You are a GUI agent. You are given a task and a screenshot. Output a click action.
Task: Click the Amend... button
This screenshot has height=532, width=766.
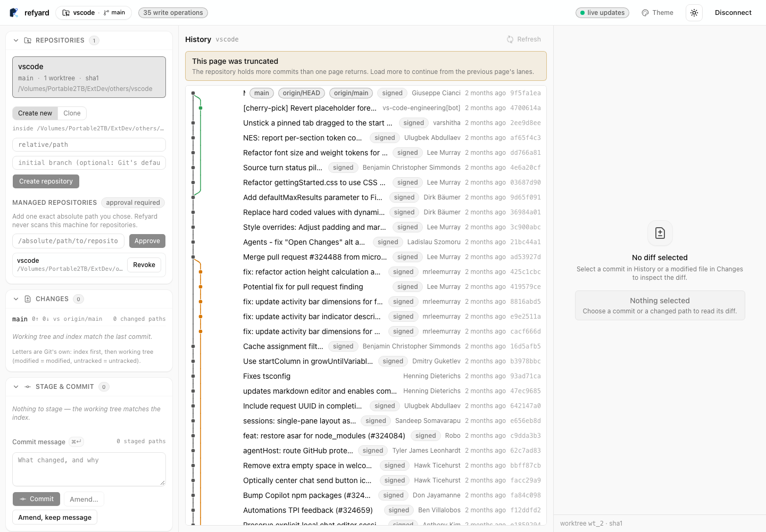[84, 499]
